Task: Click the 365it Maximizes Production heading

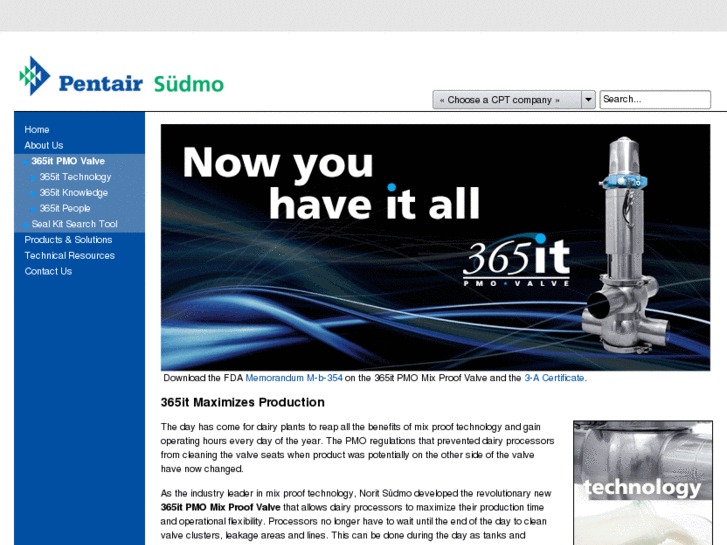Action: click(x=242, y=402)
